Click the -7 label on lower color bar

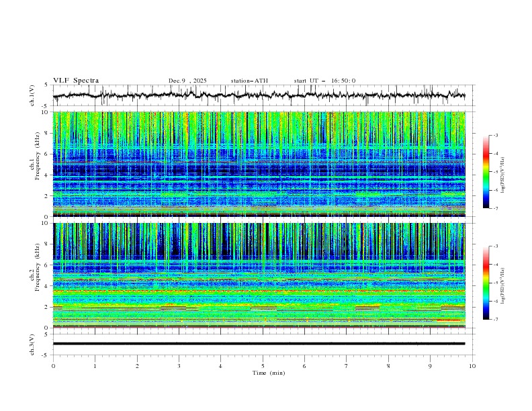(x=494, y=320)
